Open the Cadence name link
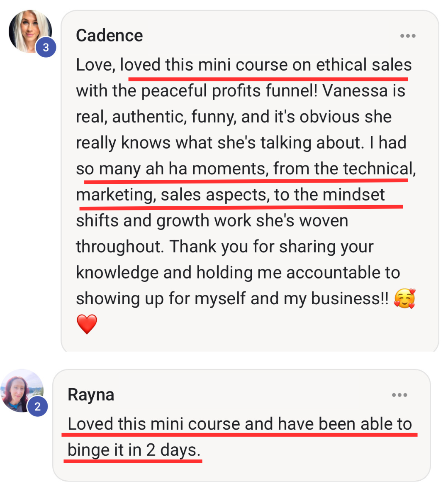The height and width of the screenshot is (489, 448). coord(110,36)
